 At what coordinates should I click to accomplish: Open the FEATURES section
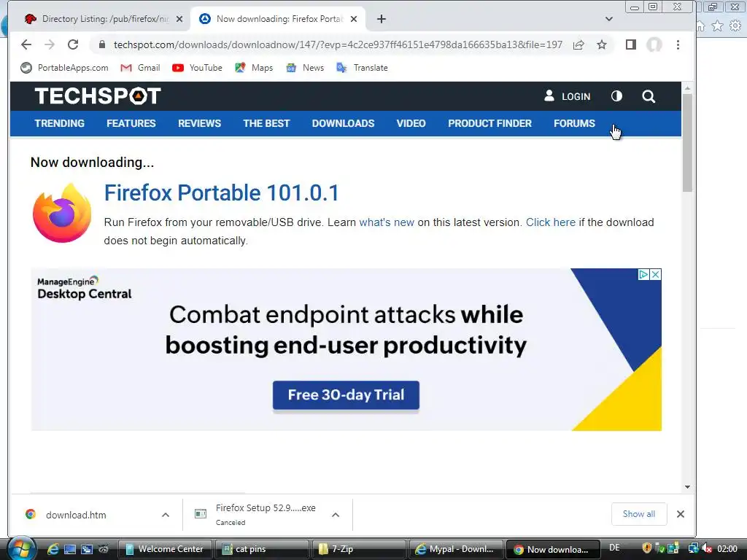131,123
